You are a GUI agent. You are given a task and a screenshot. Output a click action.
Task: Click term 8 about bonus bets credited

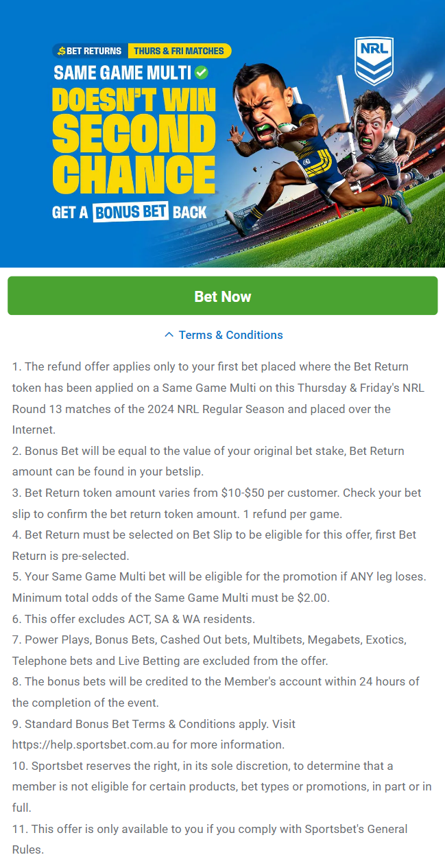pos(215,692)
